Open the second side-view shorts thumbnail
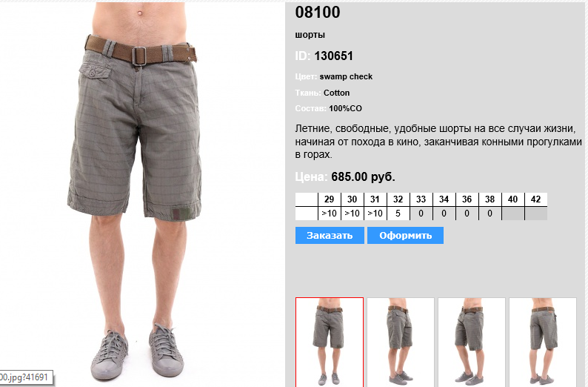This screenshot has height=387, width=588. pyautogui.click(x=401, y=342)
